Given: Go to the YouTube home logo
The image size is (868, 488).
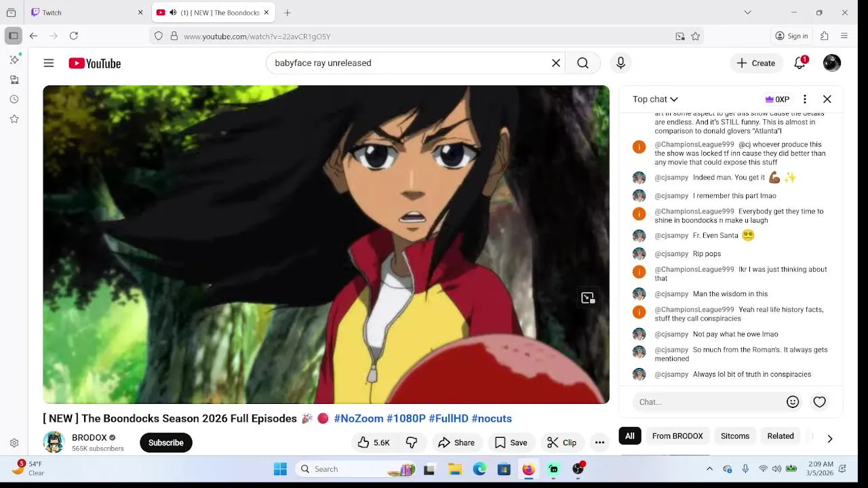Looking at the screenshot, I should [x=95, y=63].
